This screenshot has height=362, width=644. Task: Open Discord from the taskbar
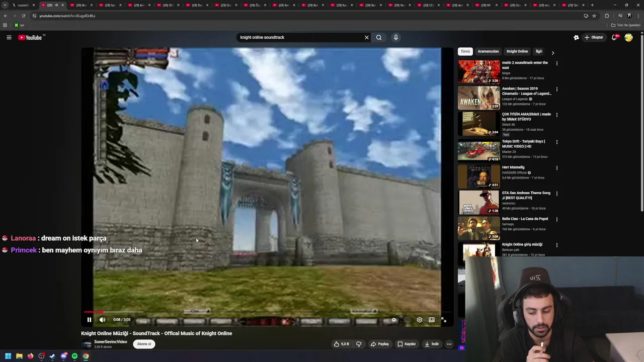63,356
